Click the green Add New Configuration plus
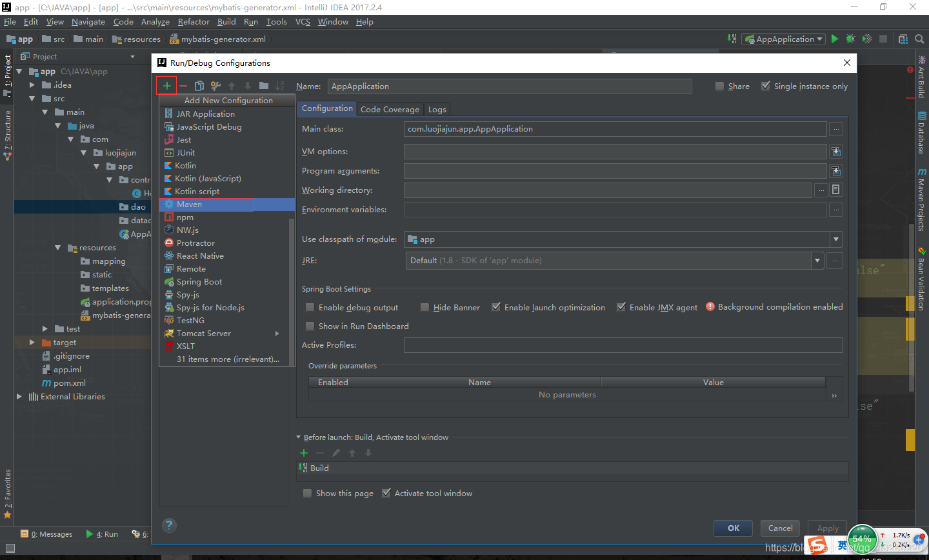This screenshot has width=929, height=560. coord(167,86)
